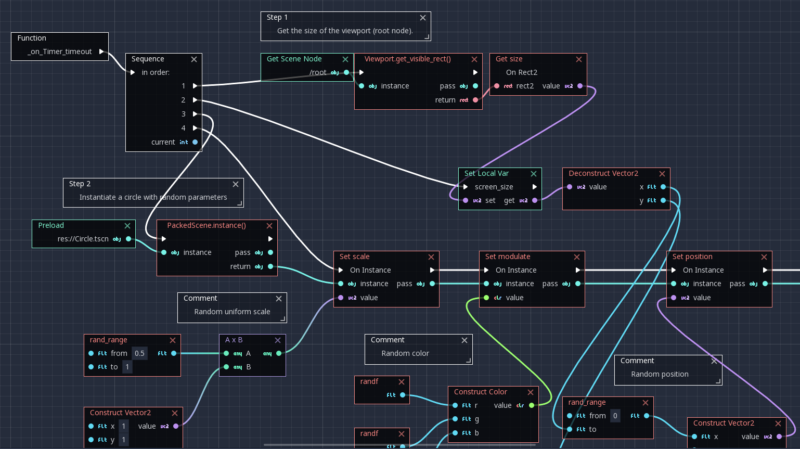Edit Construct Vector2 x value field
This screenshot has width=800, height=449.
(126, 426)
